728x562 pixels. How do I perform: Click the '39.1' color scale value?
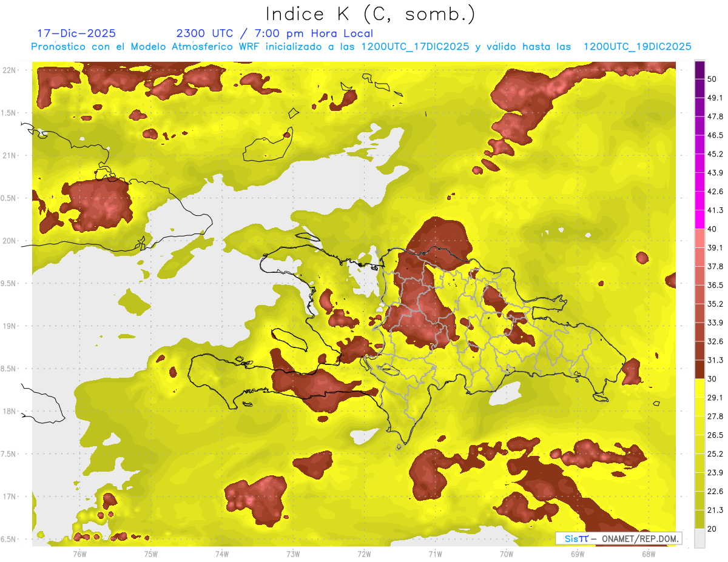click(715, 247)
